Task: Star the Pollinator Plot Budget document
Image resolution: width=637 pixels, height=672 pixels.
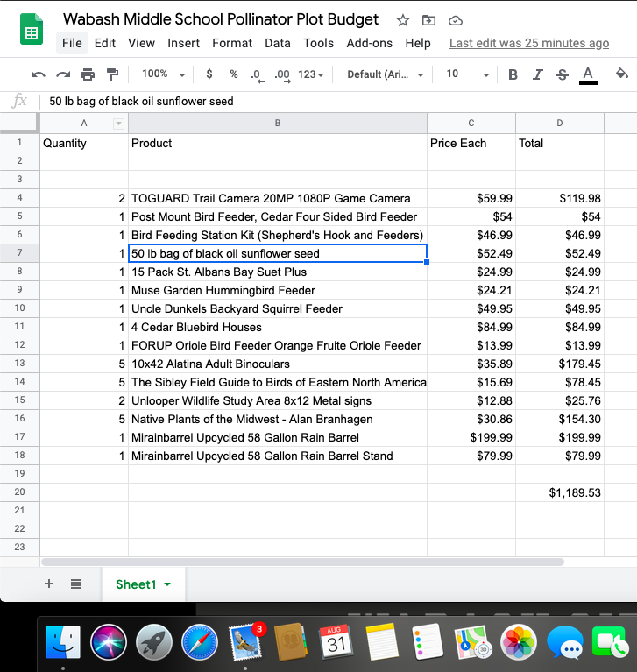Action: point(403,20)
